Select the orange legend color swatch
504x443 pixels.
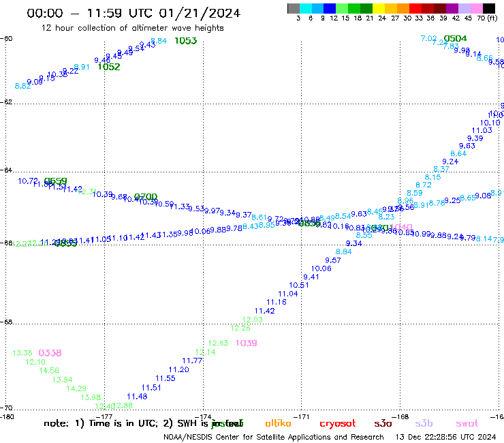pyautogui.click(x=403, y=8)
